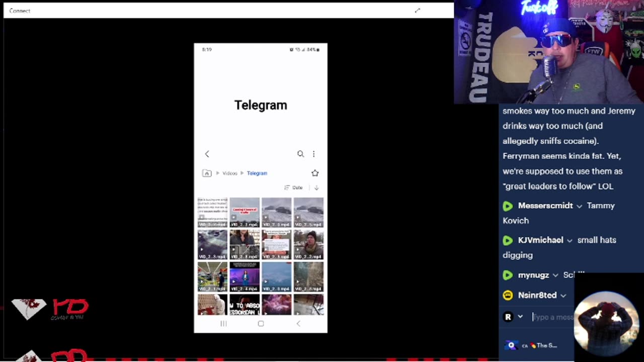
Task: Go to Videos in the breadcrumb path
Action: click(230, 173)
